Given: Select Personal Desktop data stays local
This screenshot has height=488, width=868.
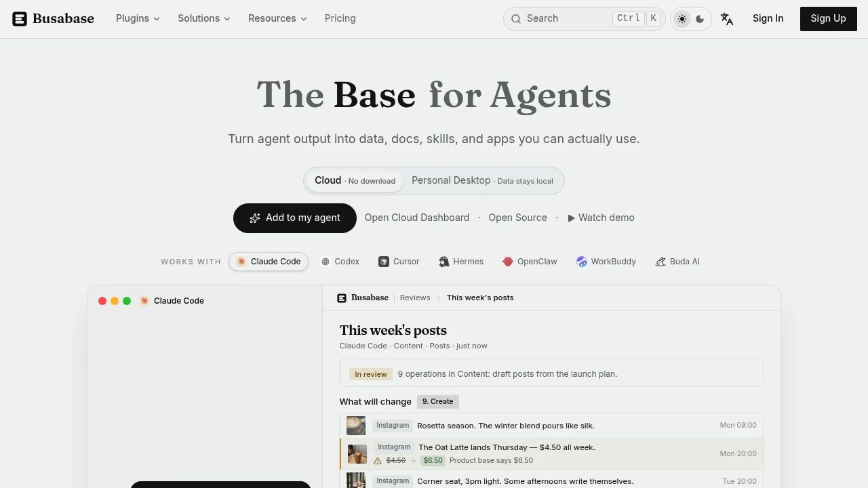Looking at the screenshot, I should pos(482,181).
